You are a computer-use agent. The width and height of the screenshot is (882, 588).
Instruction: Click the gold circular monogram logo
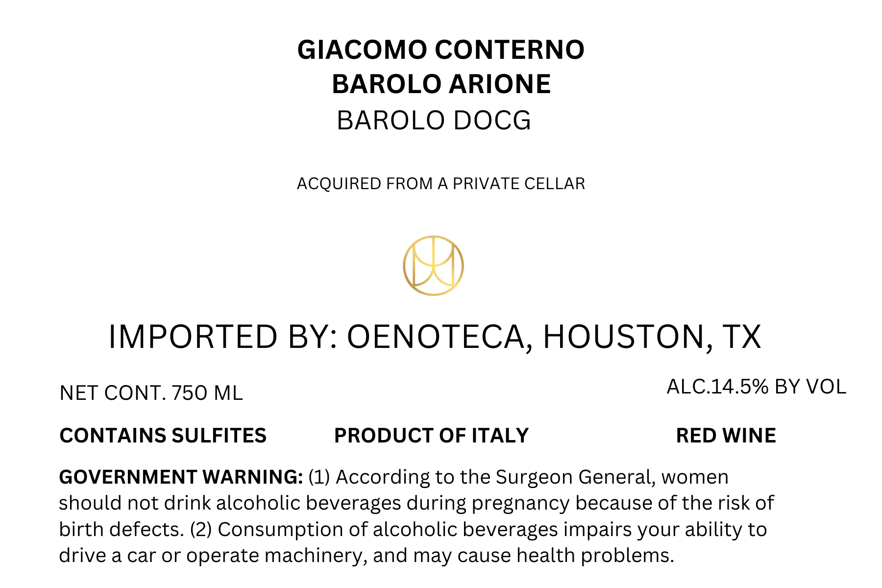pos(433,266)
